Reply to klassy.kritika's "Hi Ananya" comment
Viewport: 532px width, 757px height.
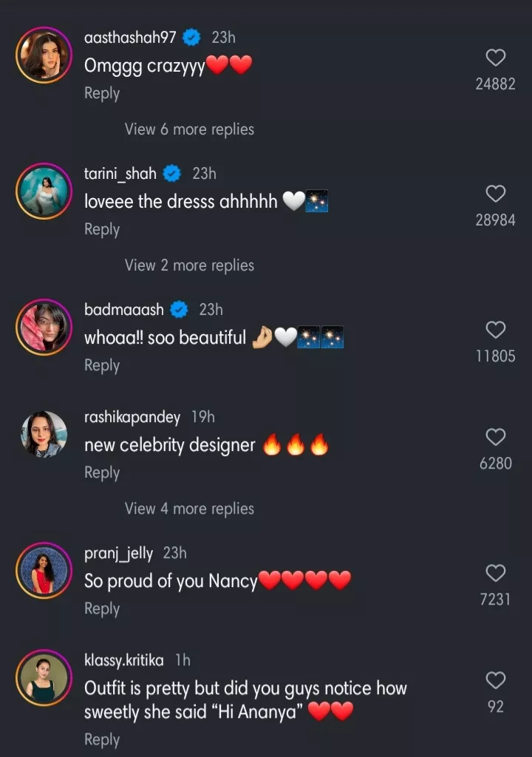pyautogui.click(x=102, y=739)
